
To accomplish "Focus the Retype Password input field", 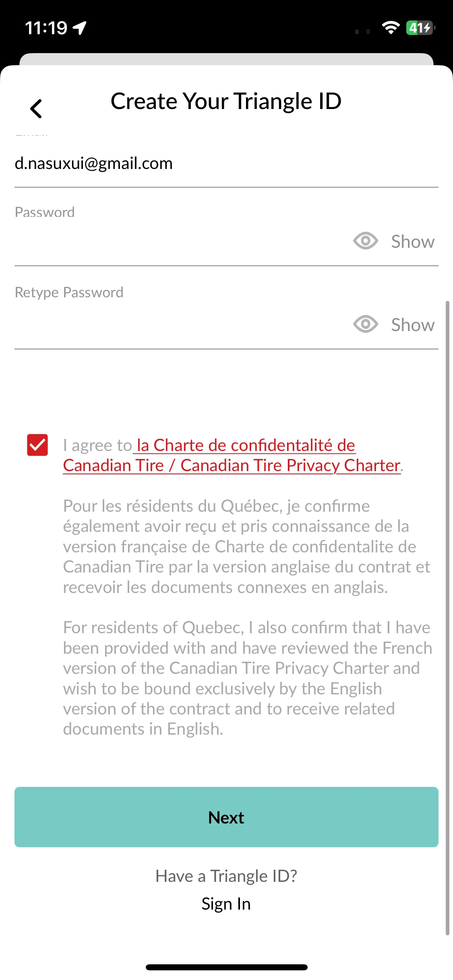I will pyautogui.click(x=181, y=325).
